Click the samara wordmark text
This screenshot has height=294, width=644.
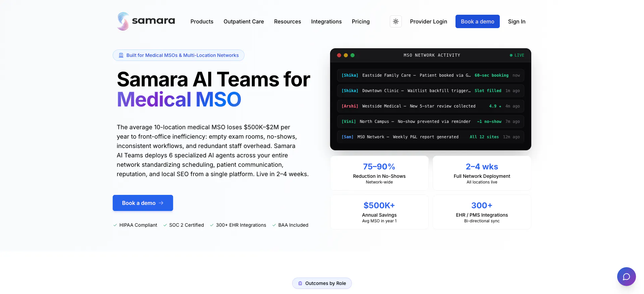click(154, 21)
